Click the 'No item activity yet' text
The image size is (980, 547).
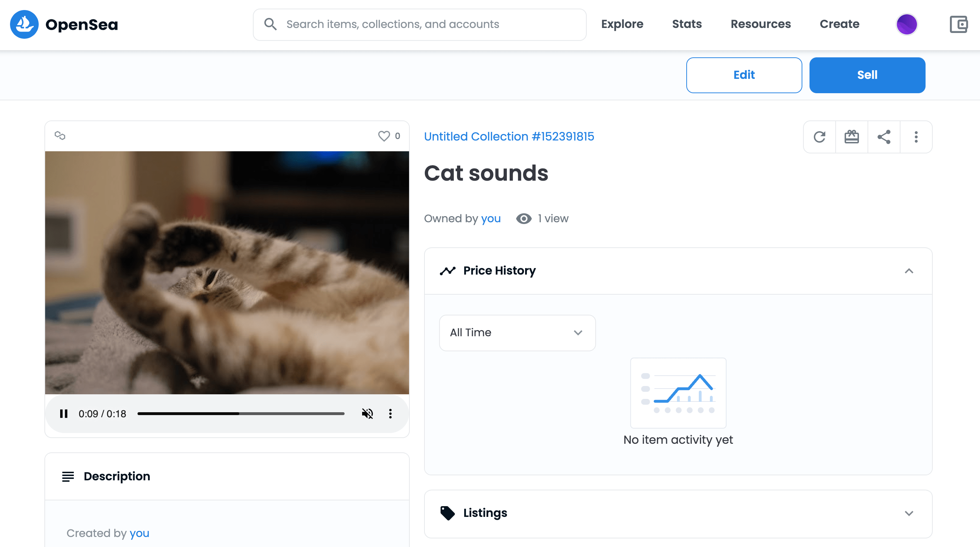point(678,440)
